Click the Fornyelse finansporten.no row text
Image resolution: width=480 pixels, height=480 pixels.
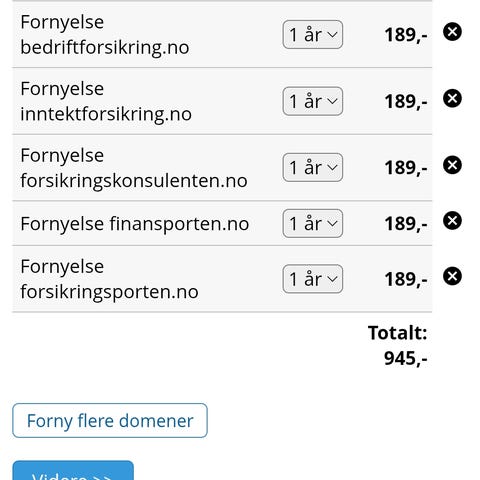135,224
